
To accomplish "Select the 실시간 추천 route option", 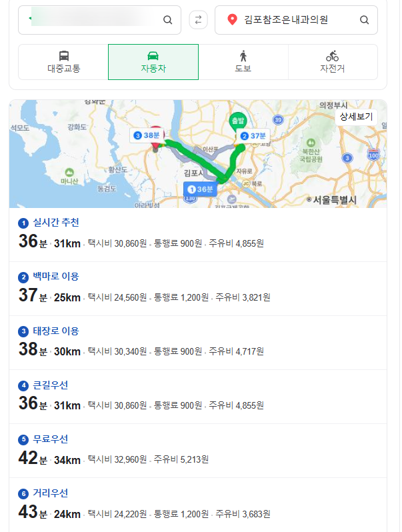I will pyautogui.click(x=198, y=235).
